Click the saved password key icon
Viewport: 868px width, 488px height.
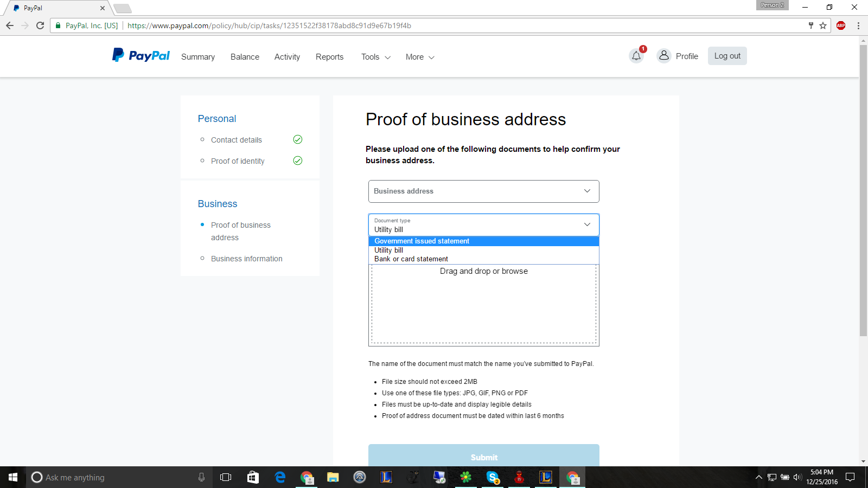coord(811,25)
